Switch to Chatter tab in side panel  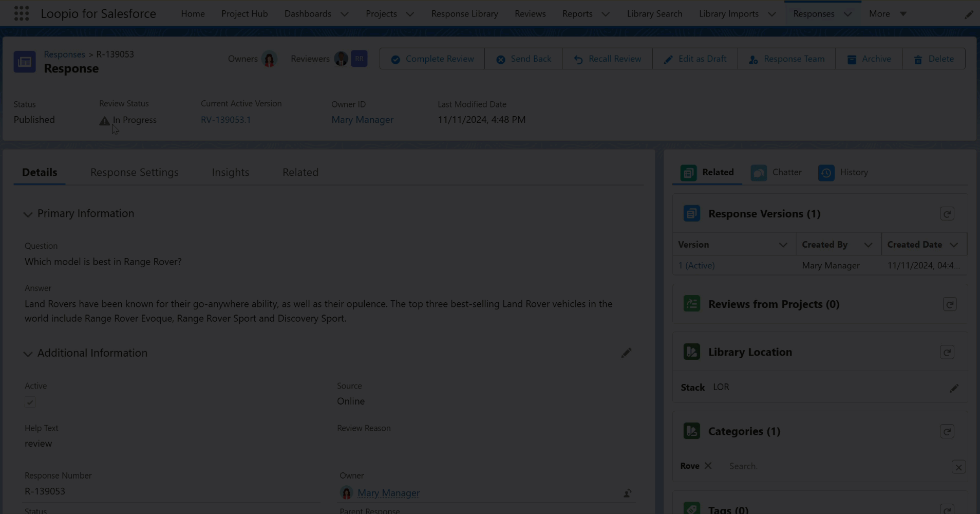(x=776, y=173)
